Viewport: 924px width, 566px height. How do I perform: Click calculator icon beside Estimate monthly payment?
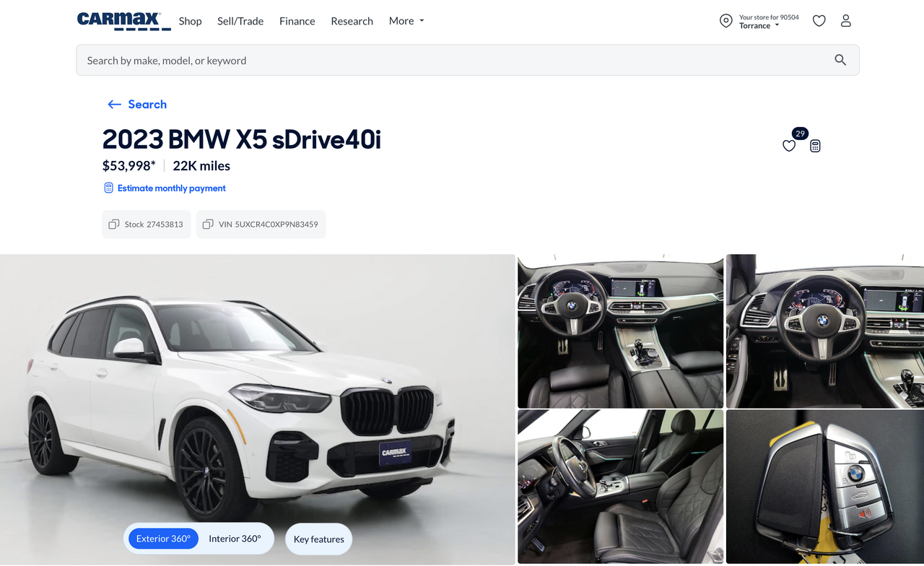click(x=109, y=188)
